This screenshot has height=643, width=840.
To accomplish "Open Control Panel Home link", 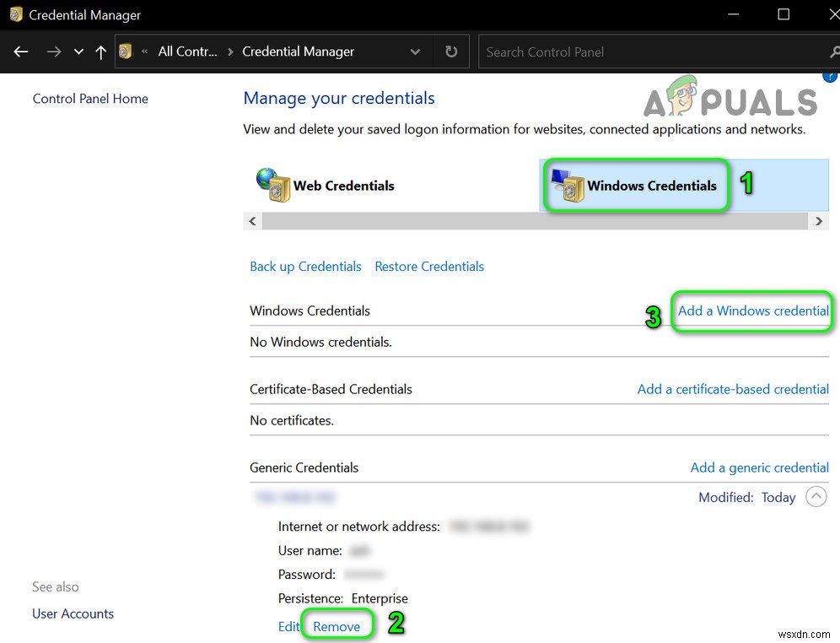I will pyautogui.click(x=90, y=99).
